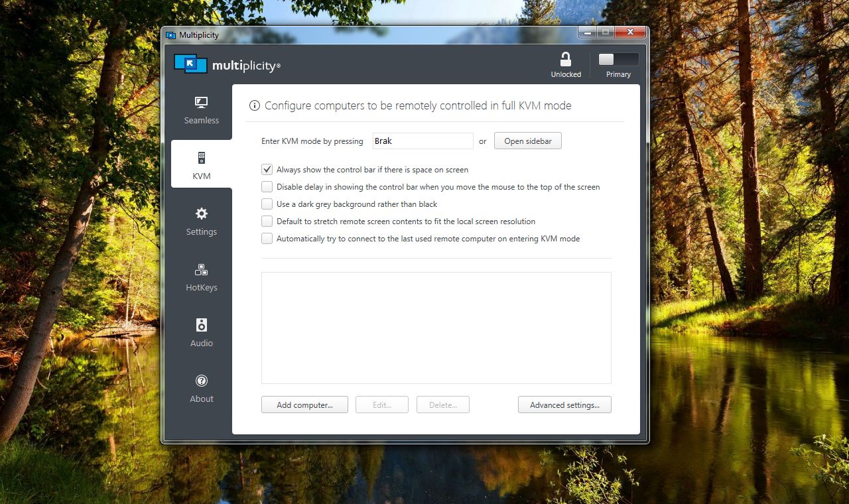Click the Add computer button
Screen dimensions: 849x504
pyautogui.click(x=304, y=405)
